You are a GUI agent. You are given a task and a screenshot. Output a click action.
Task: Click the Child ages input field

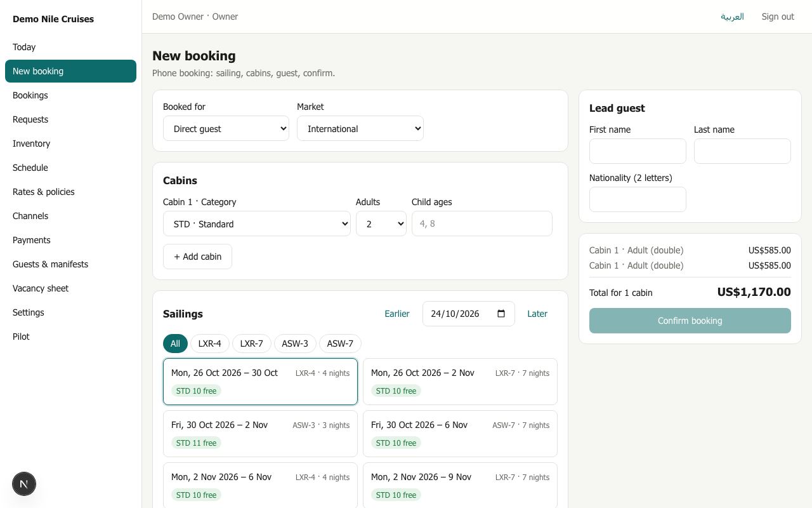482,224
